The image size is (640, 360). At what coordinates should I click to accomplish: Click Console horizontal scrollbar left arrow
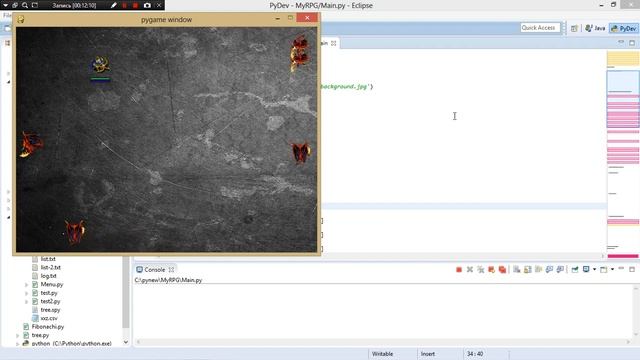point(138,342)
